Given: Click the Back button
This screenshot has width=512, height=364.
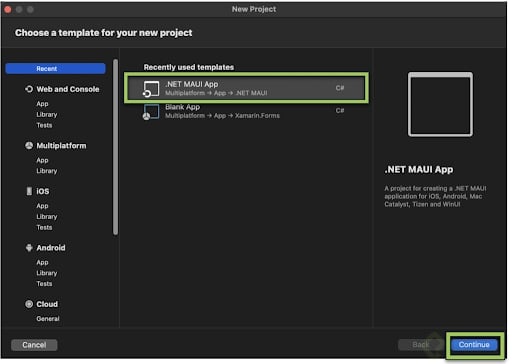Looking at the screenshot, I should pyautogui.click(x=421, y=345).
